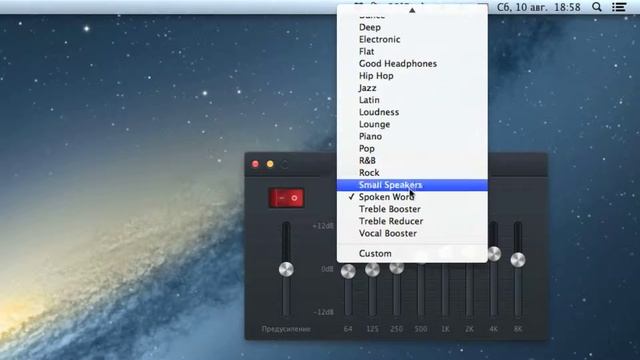The image size is (640, 360).
Task: Click the 1K band slider track
Action: [445, 290]
